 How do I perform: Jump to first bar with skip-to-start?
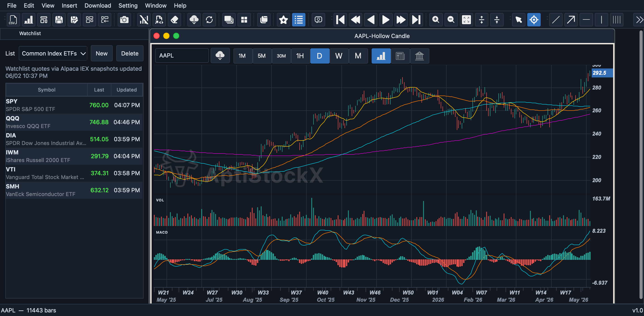click(340, 19)
